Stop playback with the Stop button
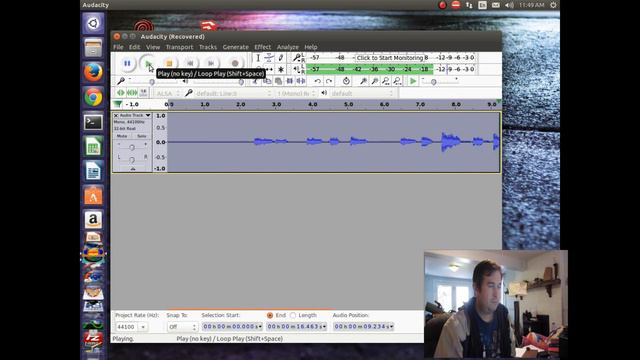Viewport: 640px width, 360px height. click(x=169, y=63)
